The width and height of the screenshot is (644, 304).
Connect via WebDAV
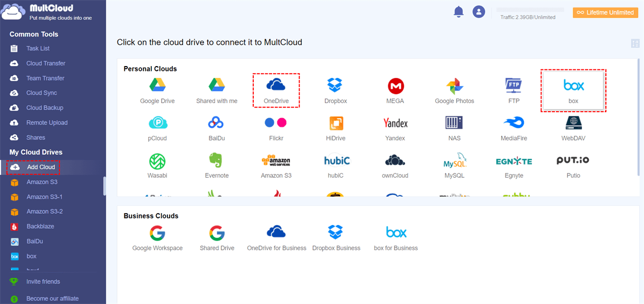pyautogui.click(x=573, y=128)
